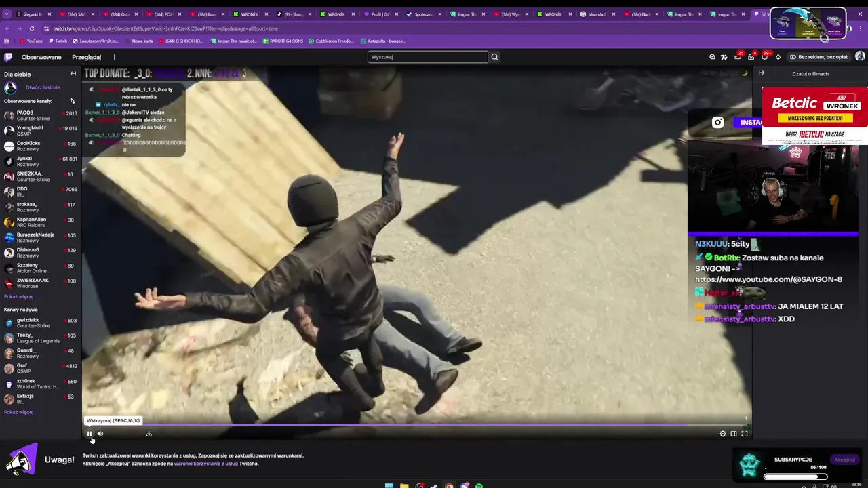This screenshot has width=868, height=488.
Task: Collapse the chat panel with arrow icon
Action: pos(761,73)
